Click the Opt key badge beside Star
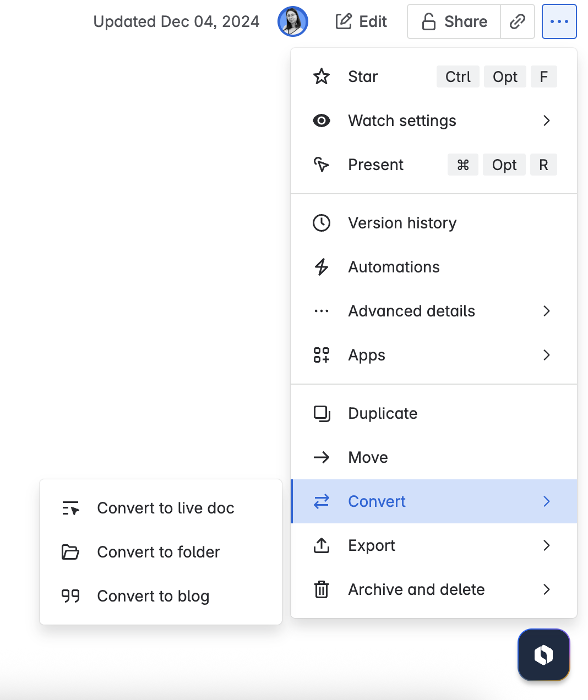 (x=505, y=76)
